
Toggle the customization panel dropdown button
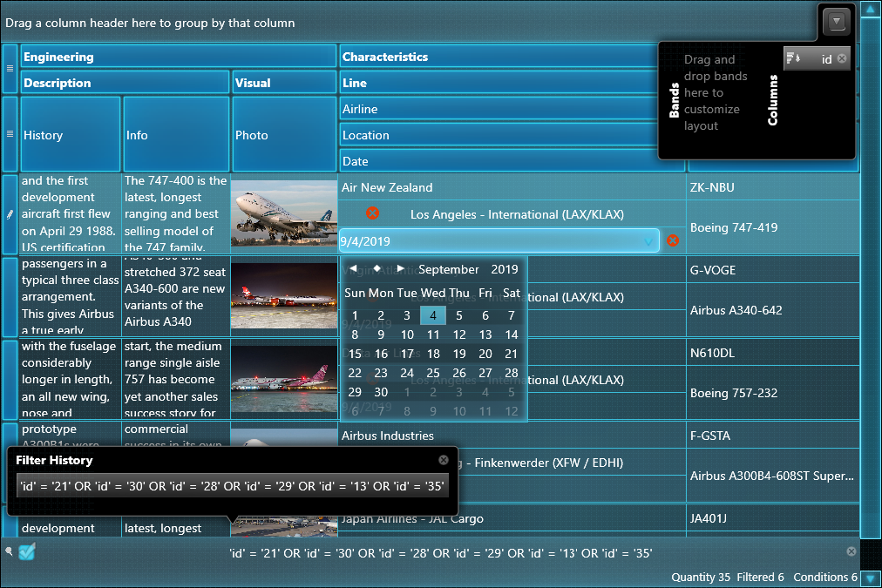point(837,22)
